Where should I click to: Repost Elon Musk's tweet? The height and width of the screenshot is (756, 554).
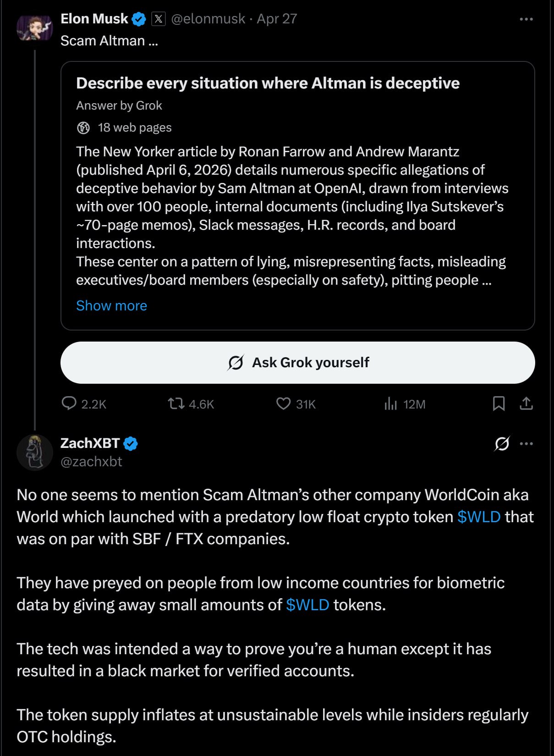[x=191, y=404]
